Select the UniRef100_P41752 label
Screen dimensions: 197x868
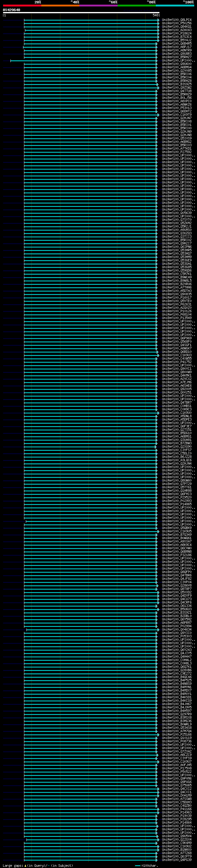pyautogui.click(x=176, y=362)
